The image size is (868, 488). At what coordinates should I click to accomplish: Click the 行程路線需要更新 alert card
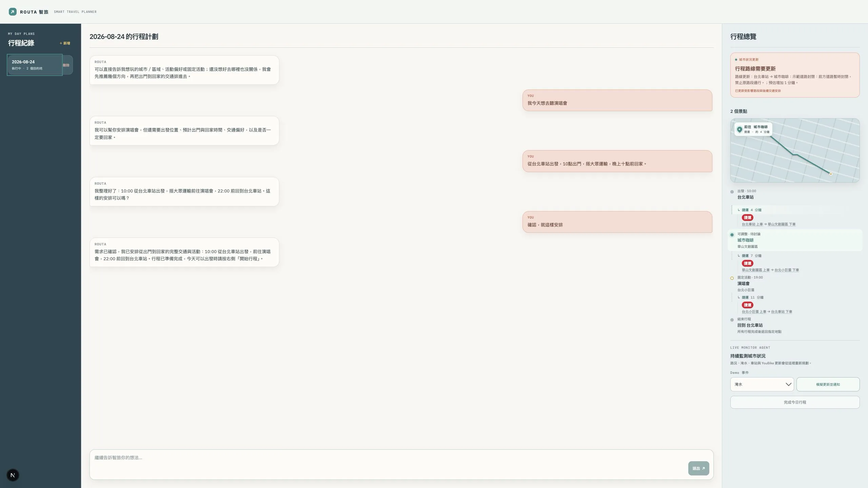point(795,75)
